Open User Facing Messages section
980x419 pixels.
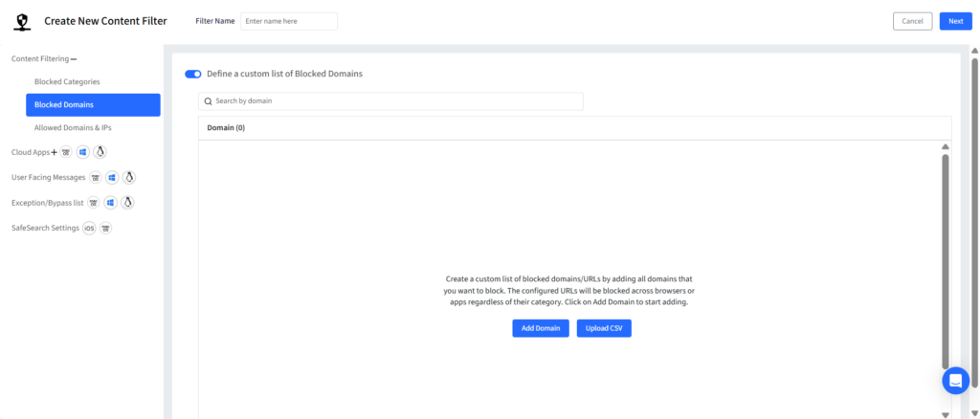click(48, 177)
